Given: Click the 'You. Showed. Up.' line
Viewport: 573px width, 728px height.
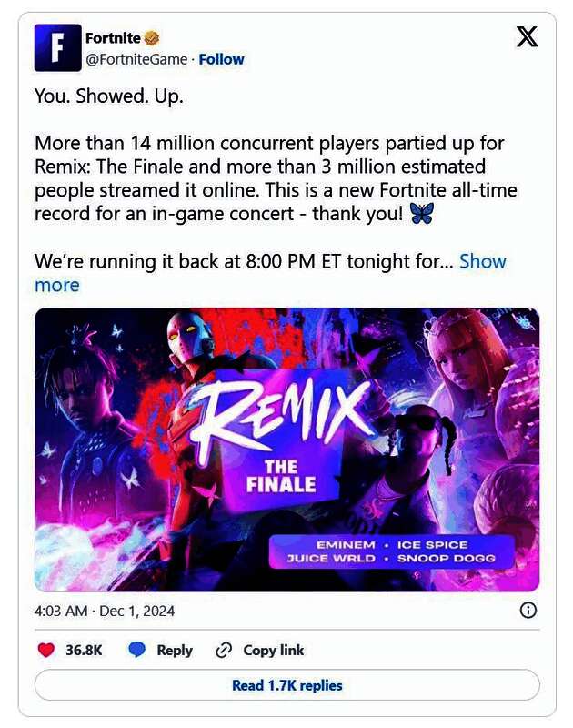Looking at the screenshot, I should point(108,95).
